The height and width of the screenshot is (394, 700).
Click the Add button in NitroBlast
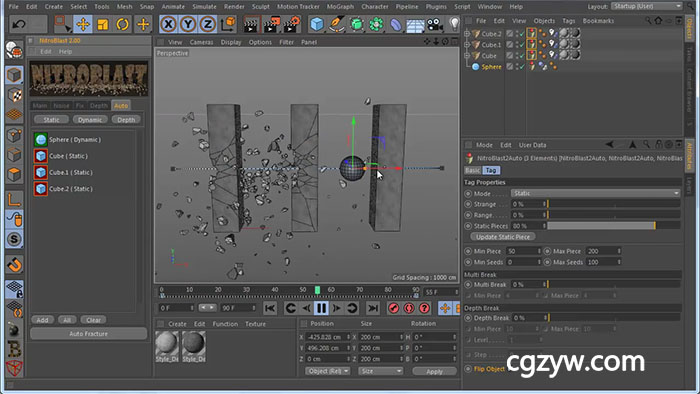pyautogui.click(x=42, y=320)
